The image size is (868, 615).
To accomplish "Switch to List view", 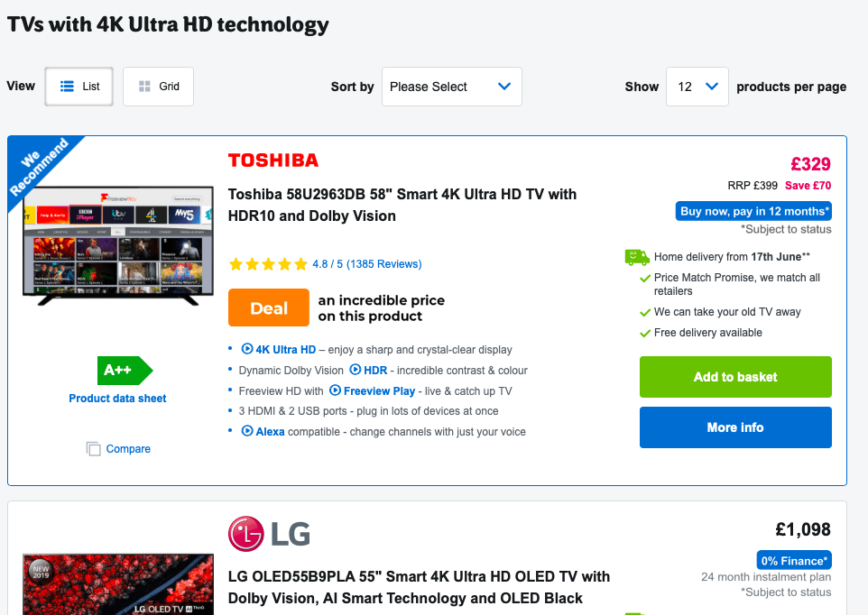I will pyautogui.click(x=78, y=87).
